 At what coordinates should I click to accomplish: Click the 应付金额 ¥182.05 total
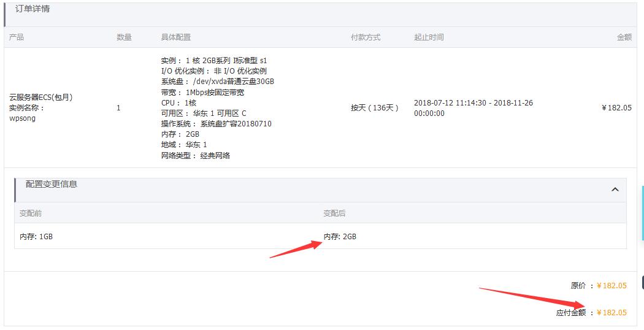point(611,313)
